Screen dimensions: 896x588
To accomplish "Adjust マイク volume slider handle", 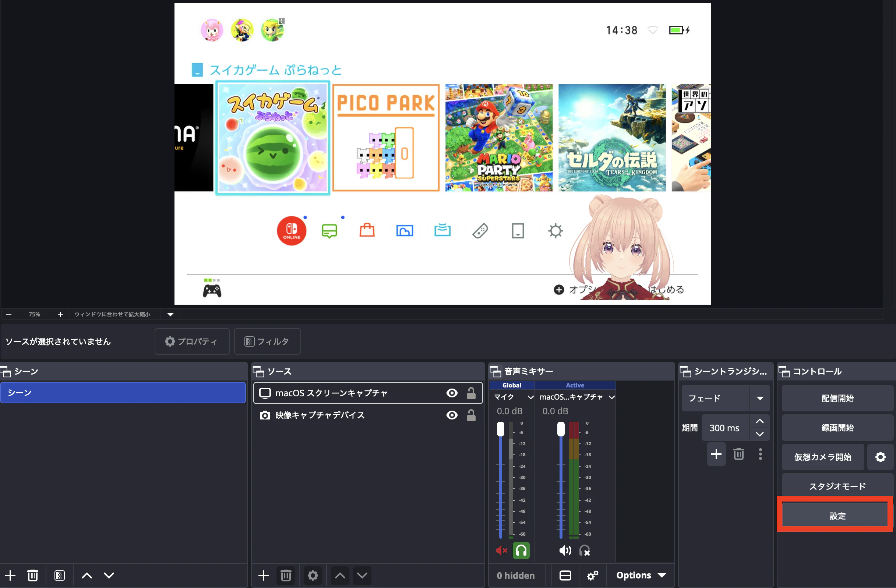I will (500, 429).
